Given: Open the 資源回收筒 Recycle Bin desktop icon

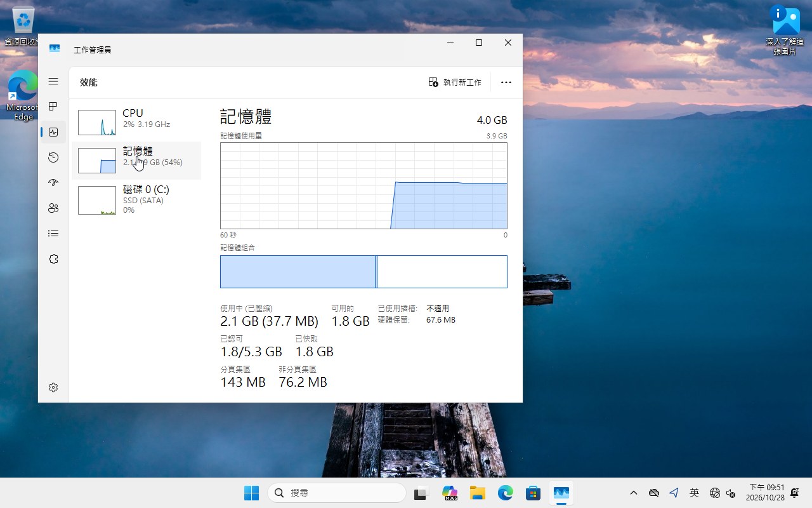Looking at the screenshot, I should pyautogui.click(x=23, y=27).
